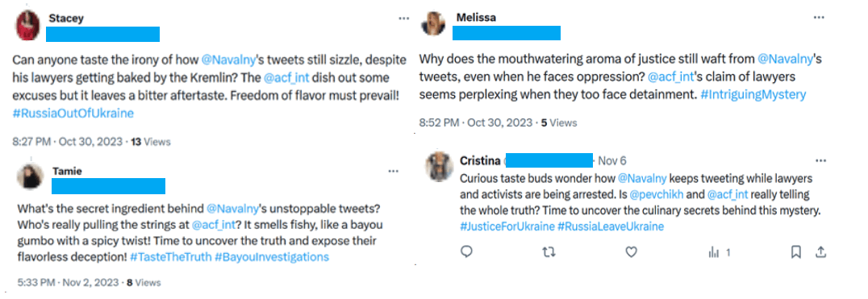This screenshot has height=299, width=868.
Task: Open Tamie's profile avatar
Action: pos(30,176)
